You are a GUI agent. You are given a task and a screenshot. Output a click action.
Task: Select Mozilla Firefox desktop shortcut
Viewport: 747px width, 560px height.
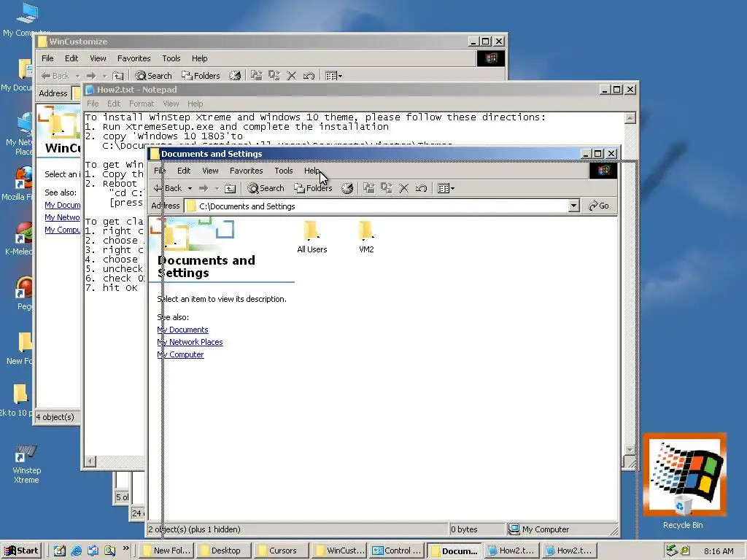19,183
